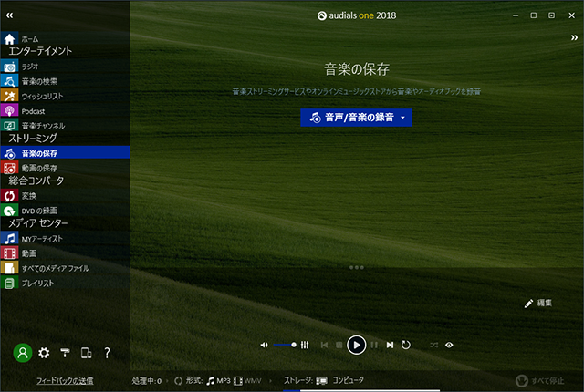This screenshot has height=392, width=584.
Task: Open the equalizer icon
Action: (x=305, y=345)
